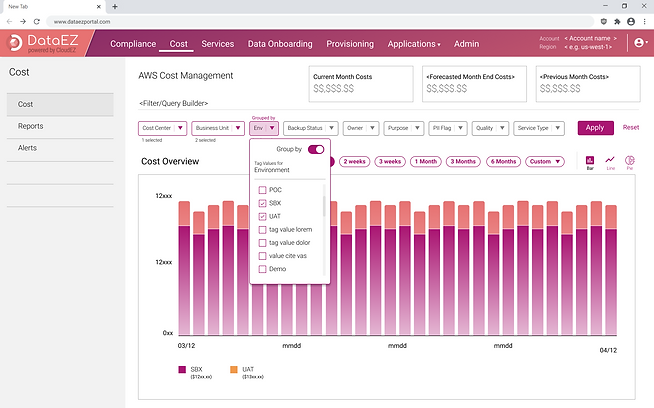The image size is (654, 408).
Task: Collapse the Env filter dropdown
Action: tap(264, 128)
